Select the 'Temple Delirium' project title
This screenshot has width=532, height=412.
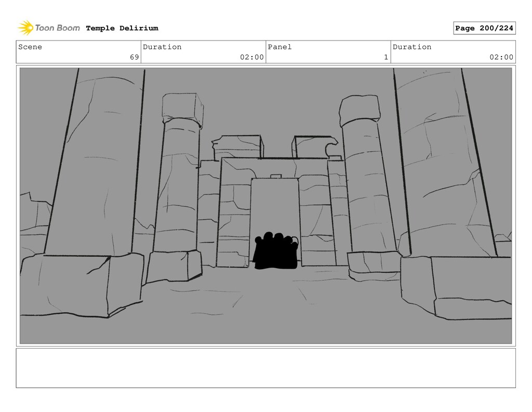tap(122, 28)
